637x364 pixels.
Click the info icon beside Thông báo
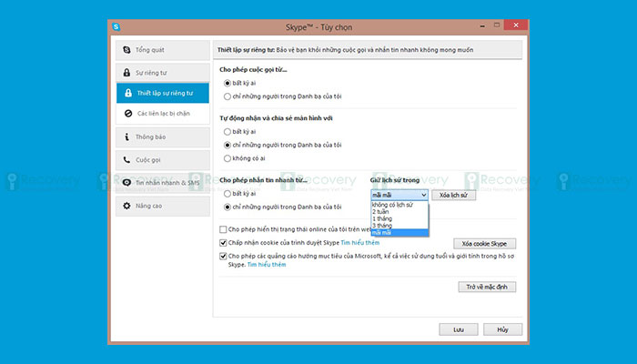coord(126,136)
